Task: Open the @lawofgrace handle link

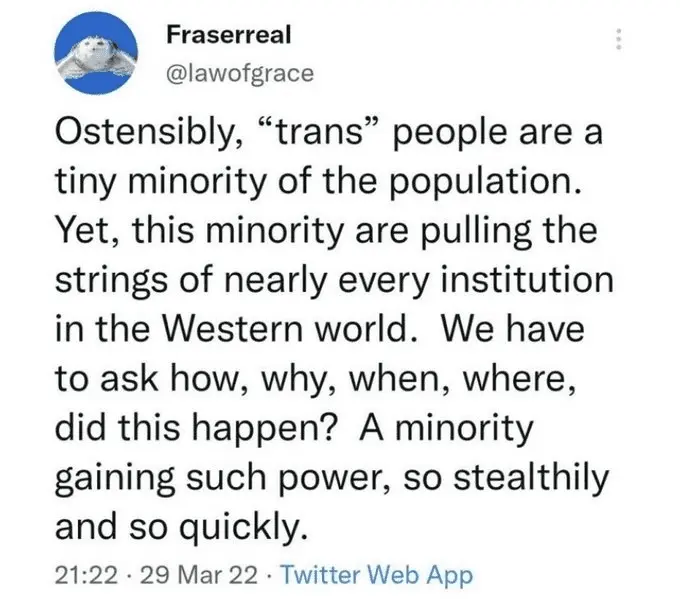Action: [x=240, y=73]
